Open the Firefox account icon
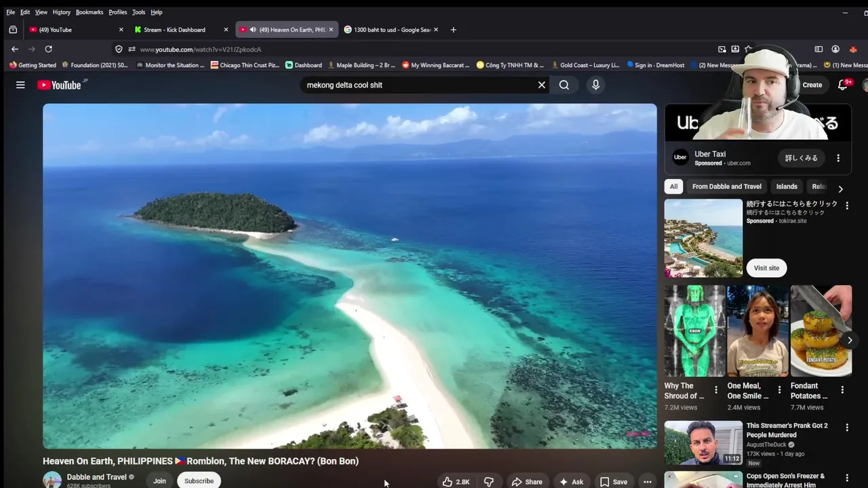This screenshot has width=868, height=488. tap(835, 49)
